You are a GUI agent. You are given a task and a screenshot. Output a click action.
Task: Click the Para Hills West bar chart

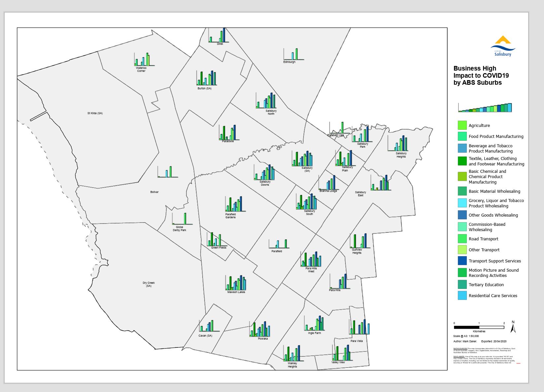point(311,259)
